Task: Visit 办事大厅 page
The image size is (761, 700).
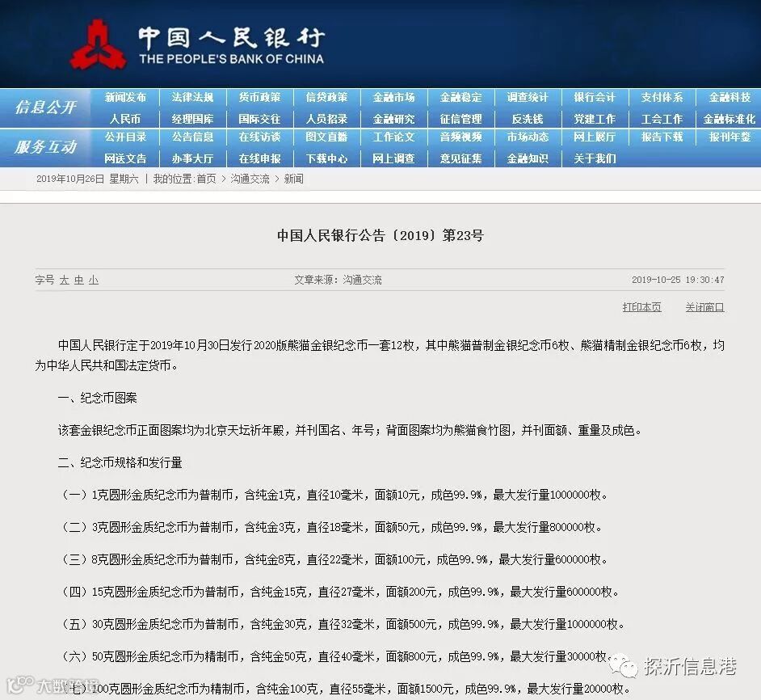Action: point(192,158)
